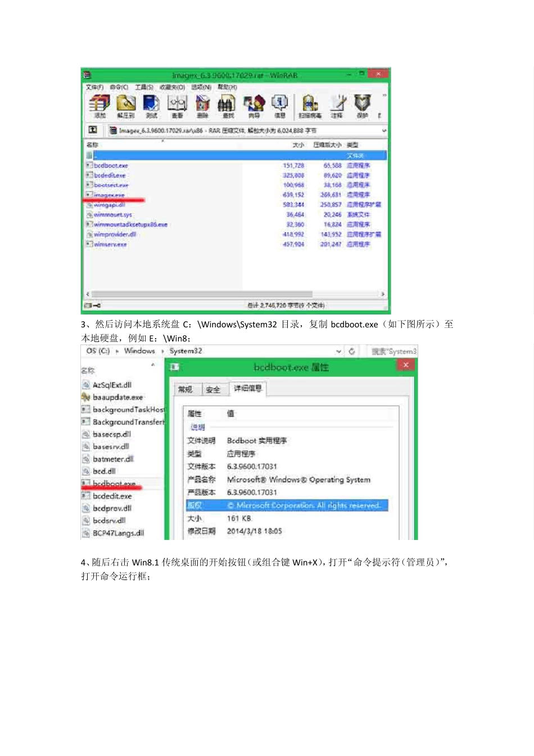Open the Commands (命令) menu
This screenshot has width=534, height=756.
[119, 87]
